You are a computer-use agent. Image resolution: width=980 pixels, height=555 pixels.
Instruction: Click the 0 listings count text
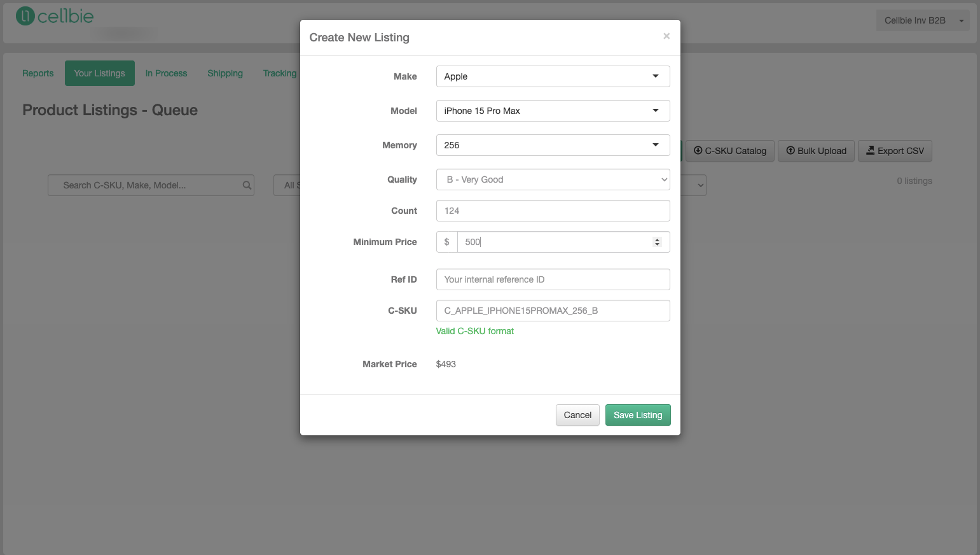(x=914, y=181)
